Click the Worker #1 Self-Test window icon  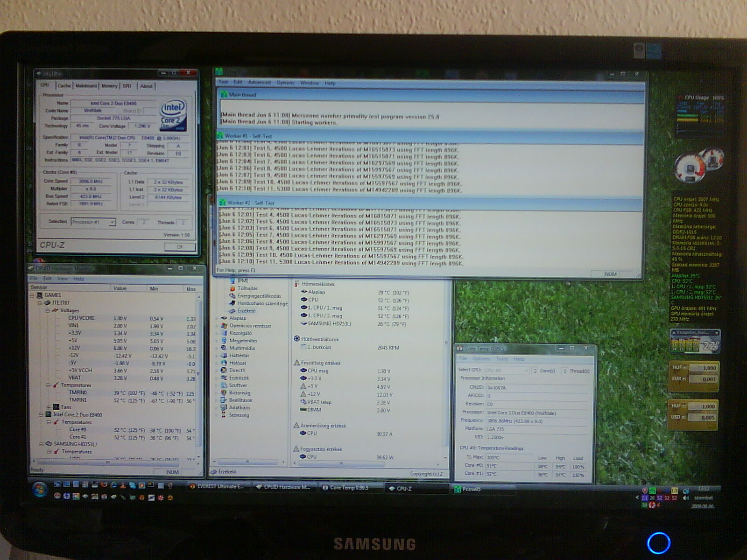point(221,136)
